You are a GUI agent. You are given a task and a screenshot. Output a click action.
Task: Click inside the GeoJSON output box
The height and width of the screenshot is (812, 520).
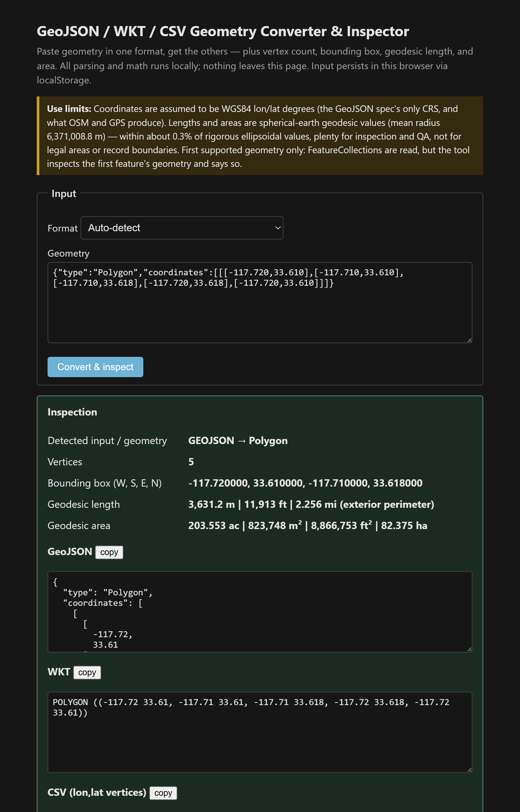point(260,612)
